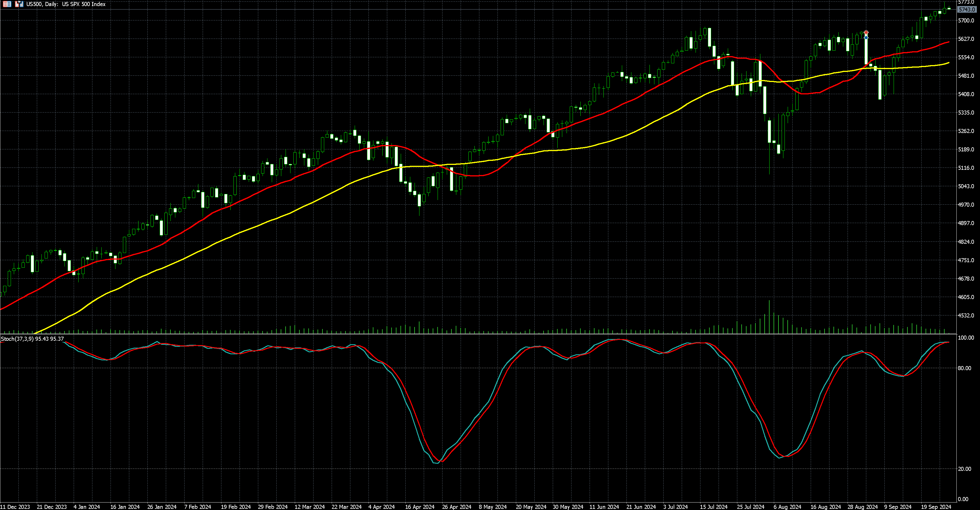The height and width of the screenshot is (510, 980).
Task: Click the 100.00 stochastic scale label
Action: tap(966, 338)
